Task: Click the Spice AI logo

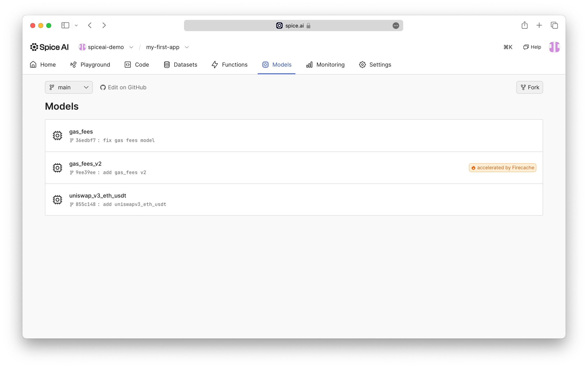Action: tap(49, 47)
